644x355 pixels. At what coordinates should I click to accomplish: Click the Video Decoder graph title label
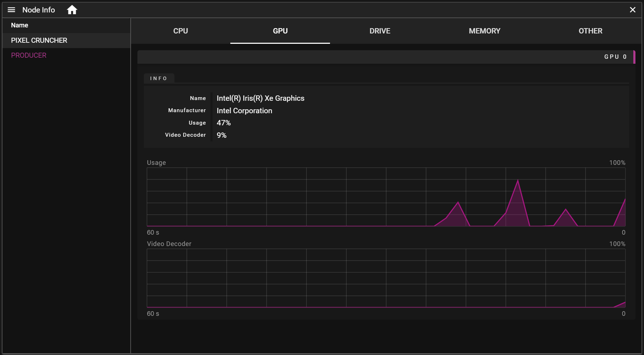pyautogui.click(x=169, y=244)
